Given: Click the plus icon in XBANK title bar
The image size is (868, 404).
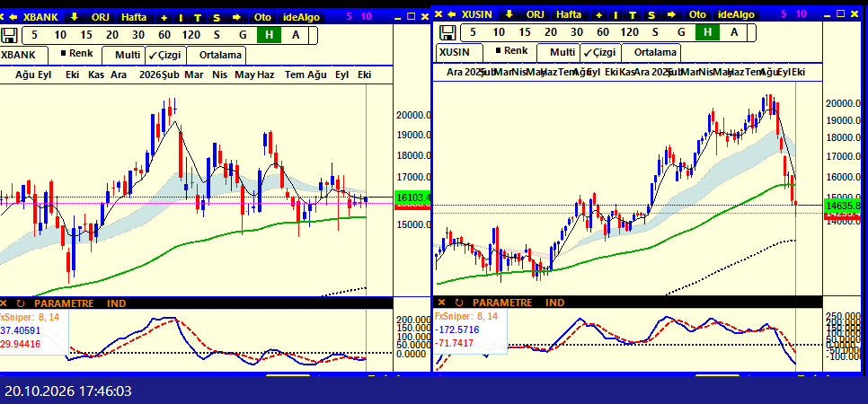Looking at the screenshot, I should click(164, 17).
